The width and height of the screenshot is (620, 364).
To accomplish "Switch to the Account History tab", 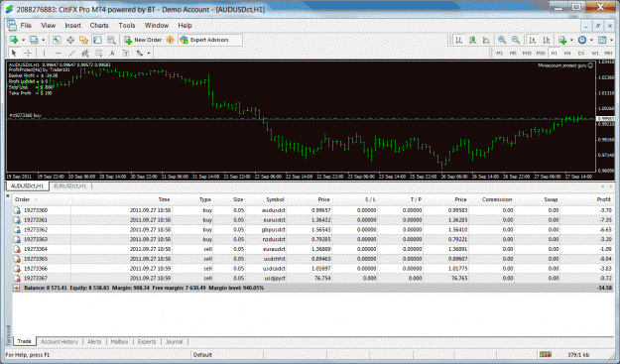I will 60,342.
